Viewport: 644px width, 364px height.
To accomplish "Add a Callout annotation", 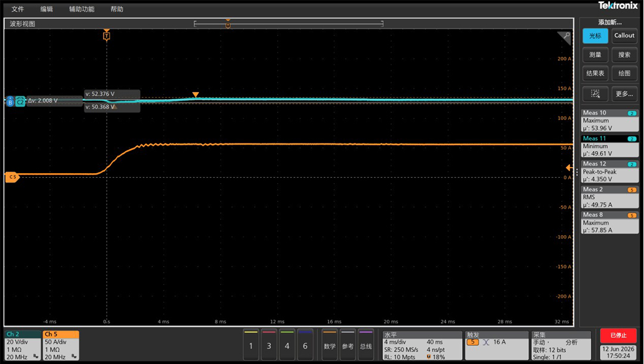I will tap(624, 36).
